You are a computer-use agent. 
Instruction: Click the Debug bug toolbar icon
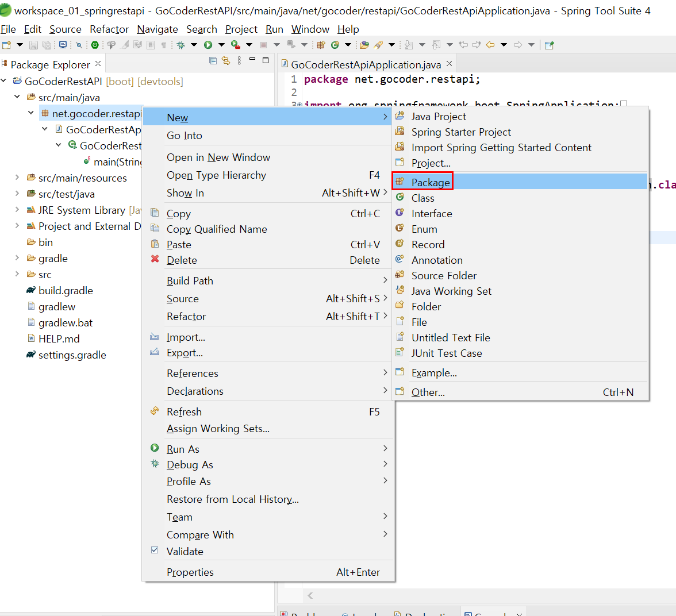pyautogui.click(x=181, y=45)
